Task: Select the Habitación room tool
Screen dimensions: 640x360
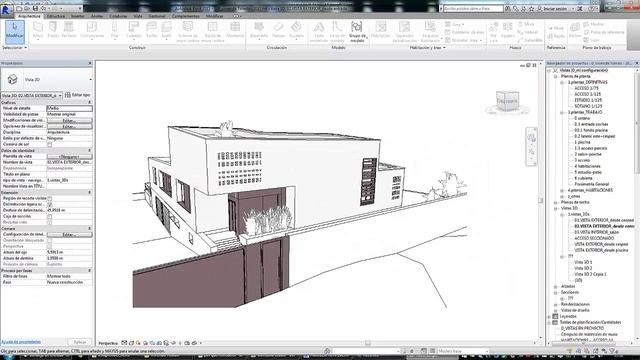Action: pyautogui.click(x=381, y=30)
